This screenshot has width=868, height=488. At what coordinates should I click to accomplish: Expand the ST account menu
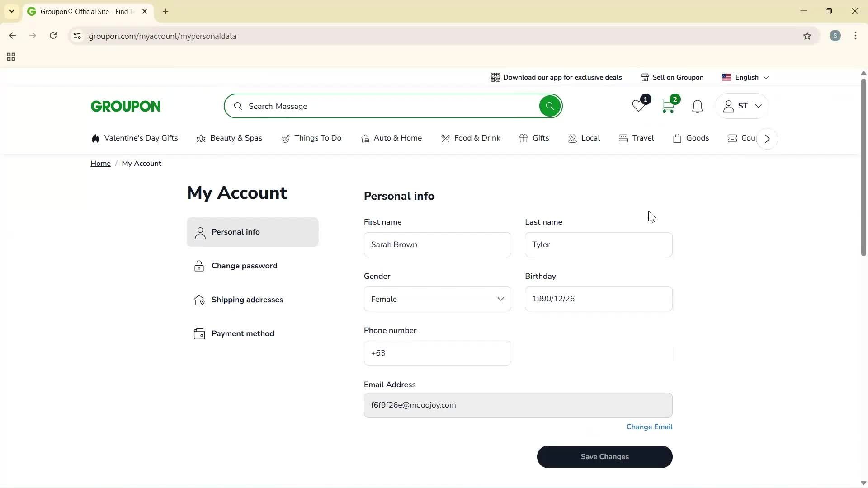tap(742, 106)
